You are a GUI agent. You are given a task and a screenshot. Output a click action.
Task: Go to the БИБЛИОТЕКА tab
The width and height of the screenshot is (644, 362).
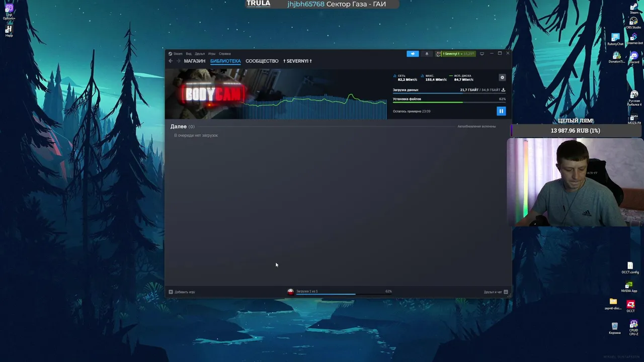[225, 61]
